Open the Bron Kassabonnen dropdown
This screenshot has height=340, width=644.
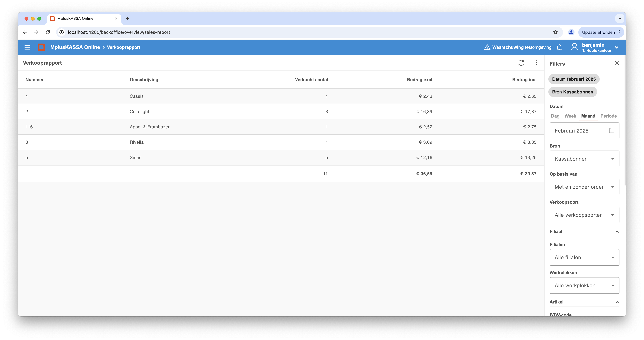[x=584, y=159]
